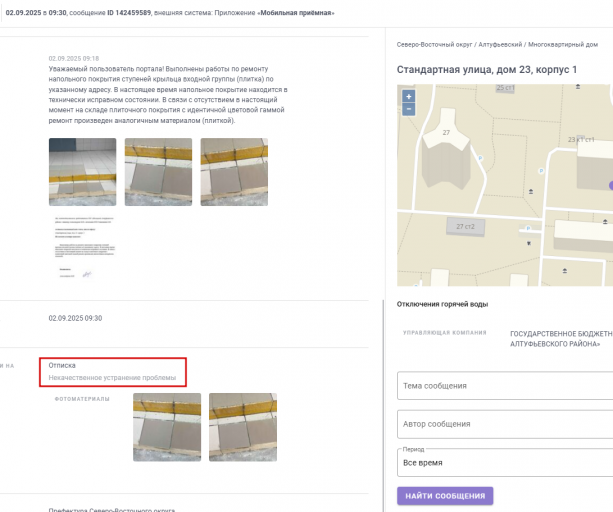Click Мобильная приёмная application name
The height and width of the screenshot is (512, 613).
coord(297,13)
